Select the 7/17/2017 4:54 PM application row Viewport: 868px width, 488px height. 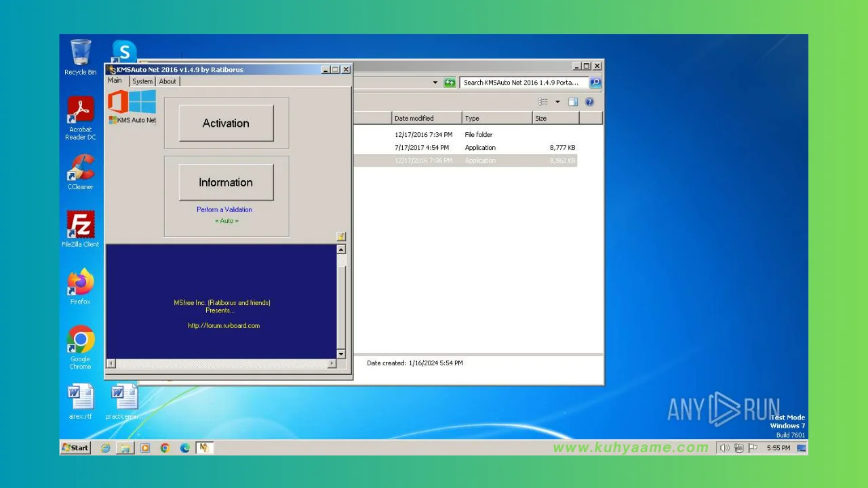point(465,148)
